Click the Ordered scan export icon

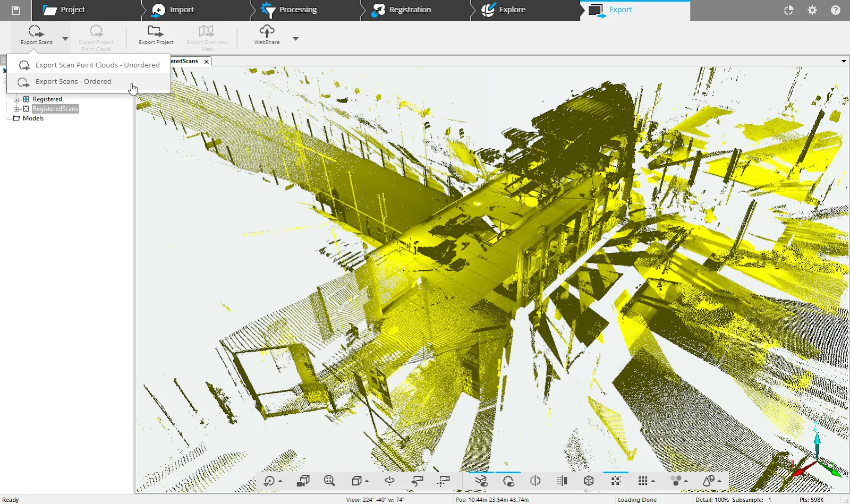pos(23,82)
